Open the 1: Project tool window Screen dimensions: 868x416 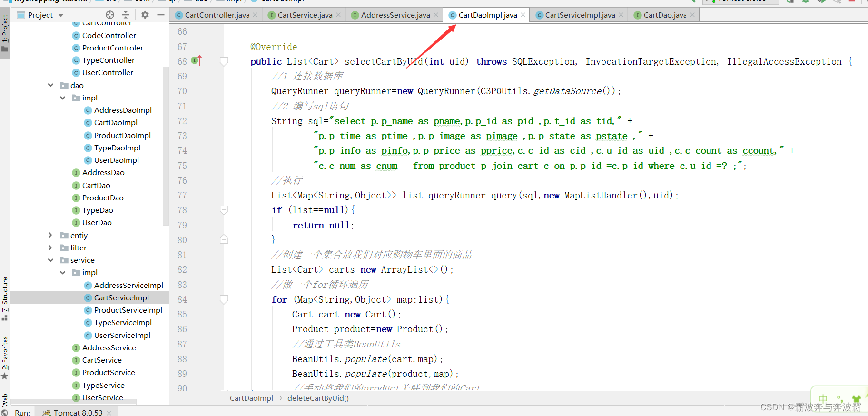pyautogui.click(x=5, y=33)
